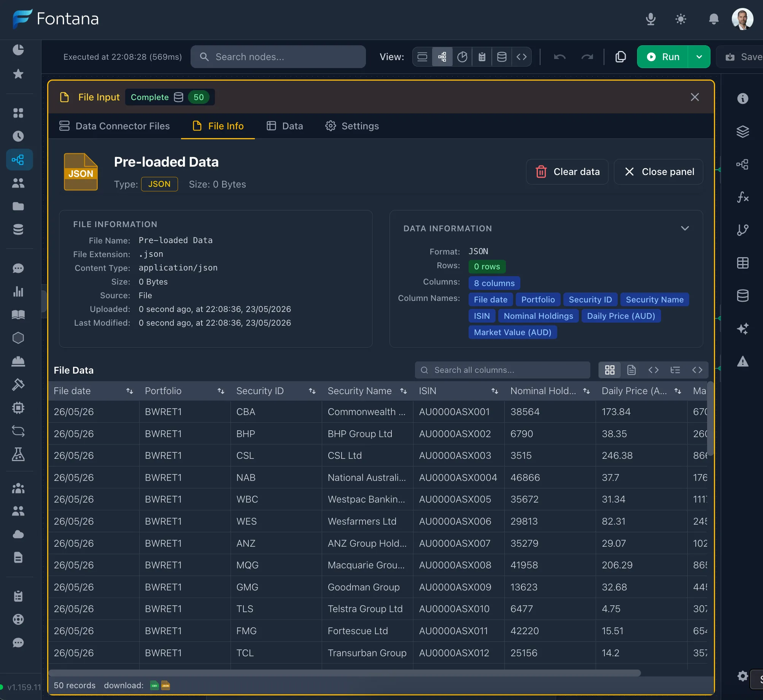
Task: Sort by Security ID column
Action: pos(312,391)
